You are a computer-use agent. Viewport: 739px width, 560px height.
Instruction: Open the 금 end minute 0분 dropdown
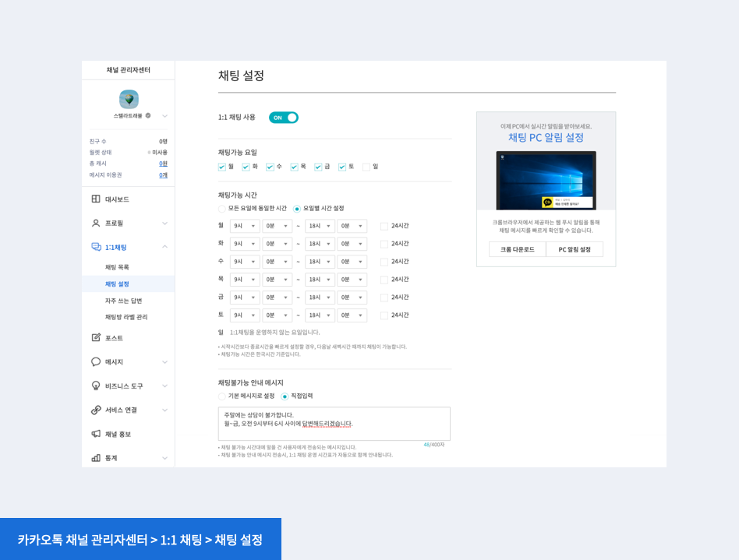tap(352, 298)
